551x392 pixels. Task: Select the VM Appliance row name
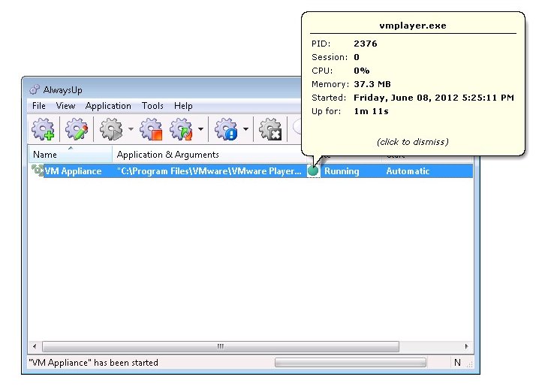coord(73,171)
